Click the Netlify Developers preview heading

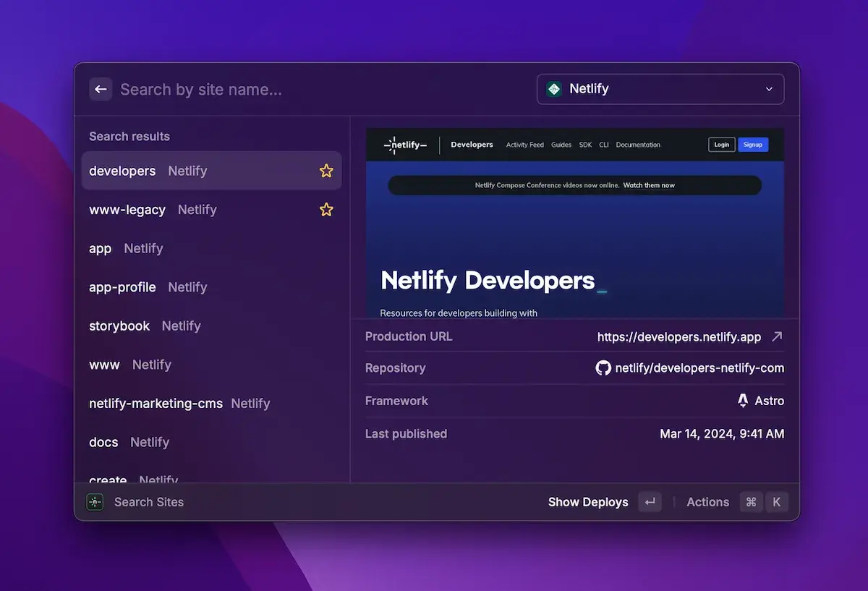pos(488,281)
